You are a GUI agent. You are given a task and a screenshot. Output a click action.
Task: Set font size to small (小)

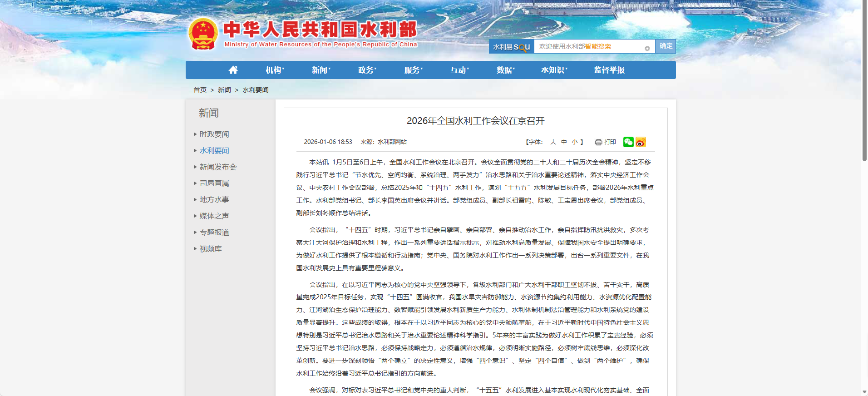[x=575, y=142]
